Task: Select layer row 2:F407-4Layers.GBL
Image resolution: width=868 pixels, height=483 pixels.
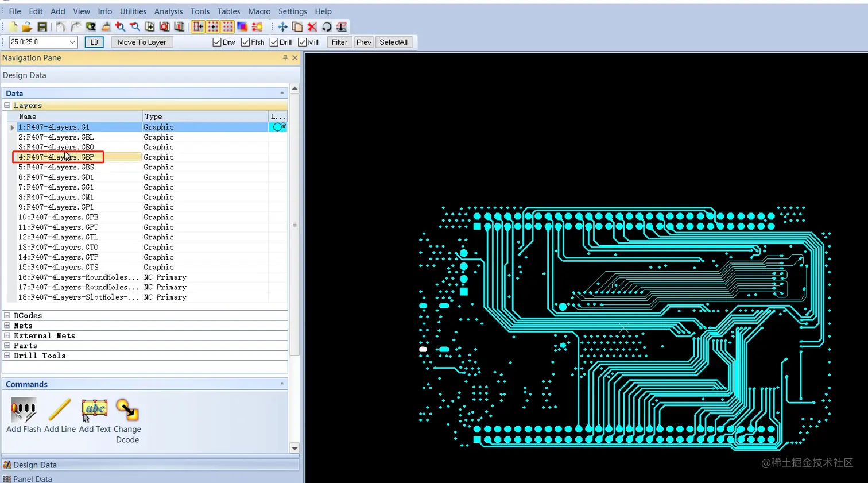Action: pyautogui.click(x=146, y=137)
